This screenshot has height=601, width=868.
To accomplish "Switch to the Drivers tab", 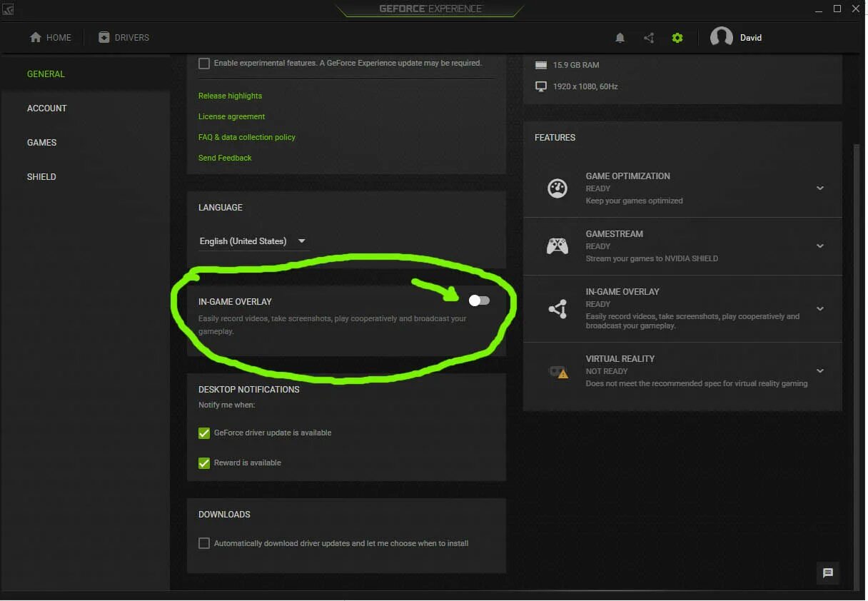I will click(124, 37).
